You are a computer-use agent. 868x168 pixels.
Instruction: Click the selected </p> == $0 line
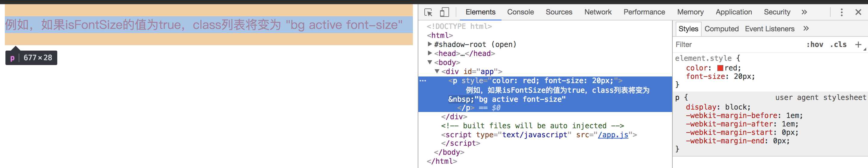tap(479, 108)
